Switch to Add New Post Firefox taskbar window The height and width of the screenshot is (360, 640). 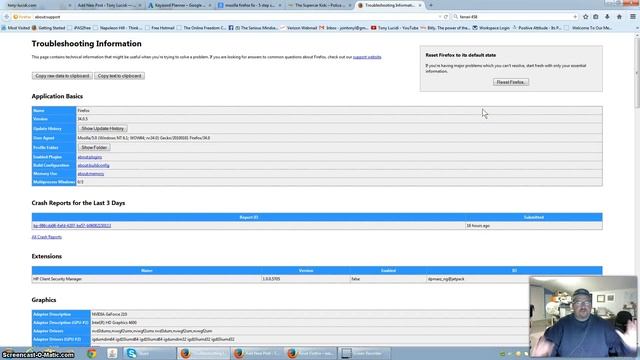click(256, 353)
